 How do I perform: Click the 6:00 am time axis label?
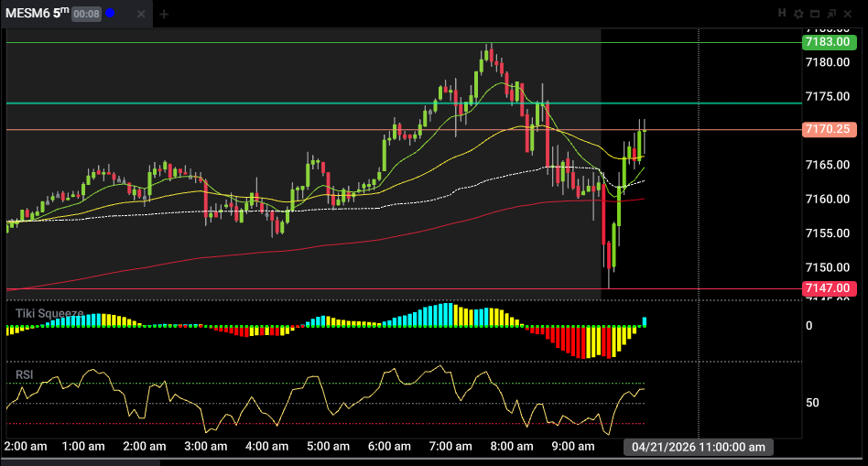389,446
